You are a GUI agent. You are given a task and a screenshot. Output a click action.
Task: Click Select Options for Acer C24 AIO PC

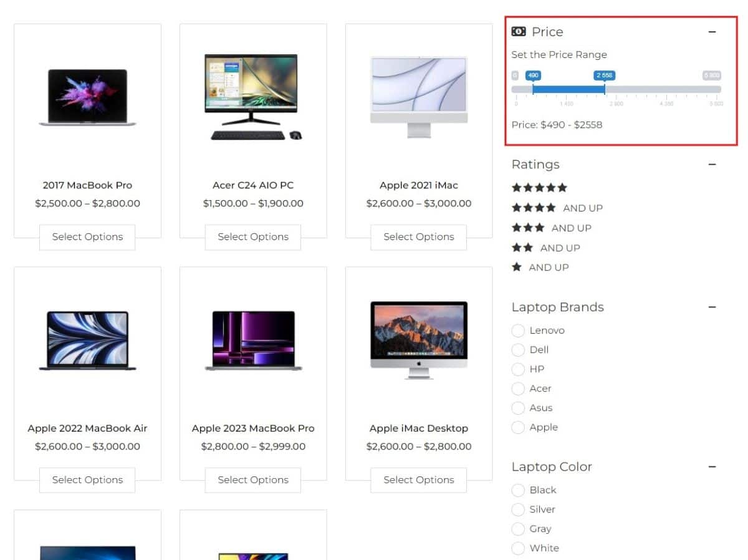pos(253,237)
